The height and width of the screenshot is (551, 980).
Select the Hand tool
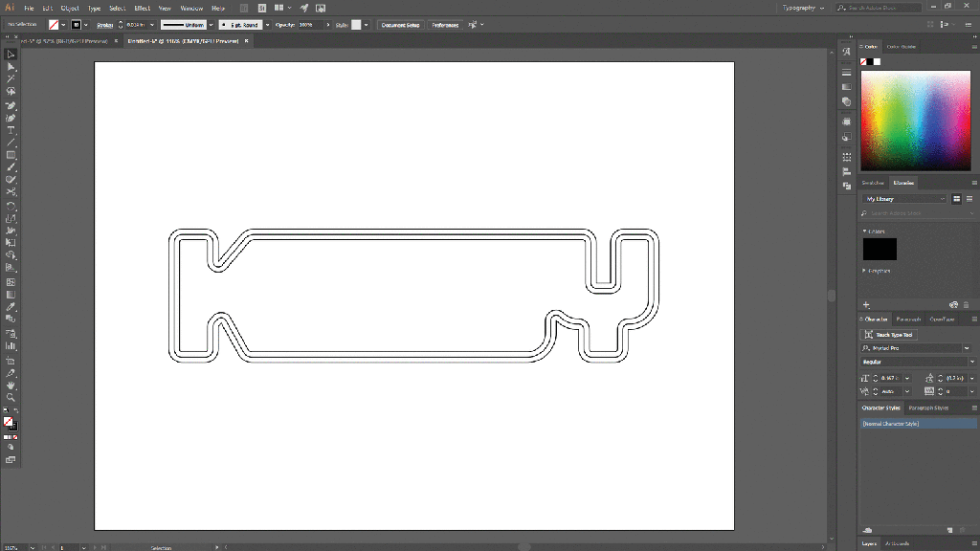(x=11, y=385)
